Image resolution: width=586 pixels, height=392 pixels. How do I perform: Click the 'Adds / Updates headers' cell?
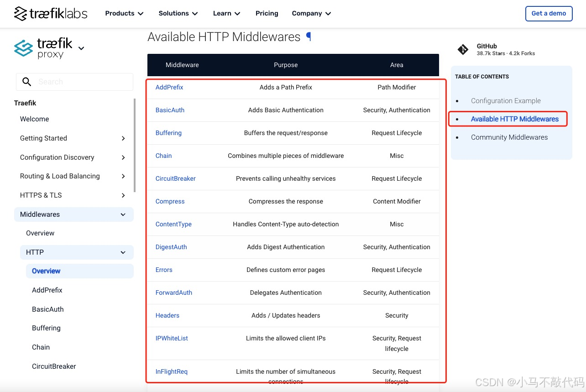[286, 315]
